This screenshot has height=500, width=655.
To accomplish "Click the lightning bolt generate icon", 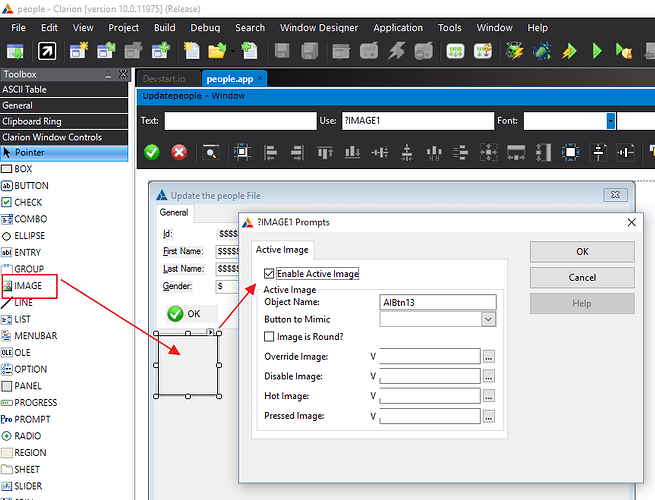I will [x=396, y=51].
